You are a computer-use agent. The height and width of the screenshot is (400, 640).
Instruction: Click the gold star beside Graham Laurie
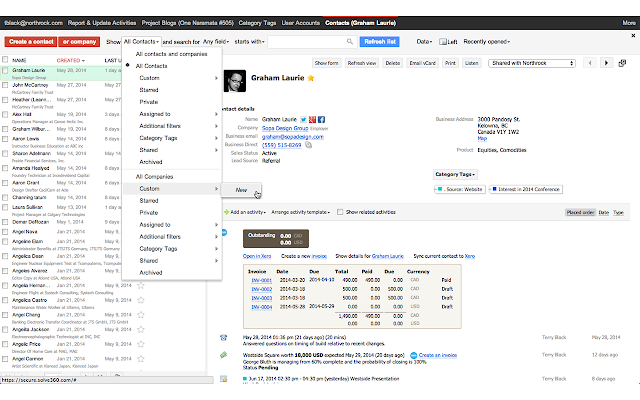tap(311, 78)
